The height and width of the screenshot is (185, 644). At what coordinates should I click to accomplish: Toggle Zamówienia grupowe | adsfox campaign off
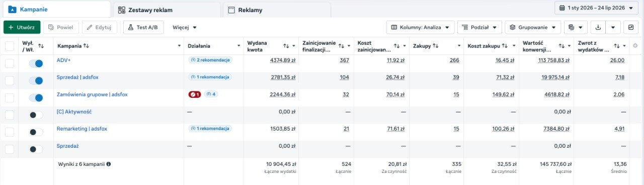(x=36, y=98)
